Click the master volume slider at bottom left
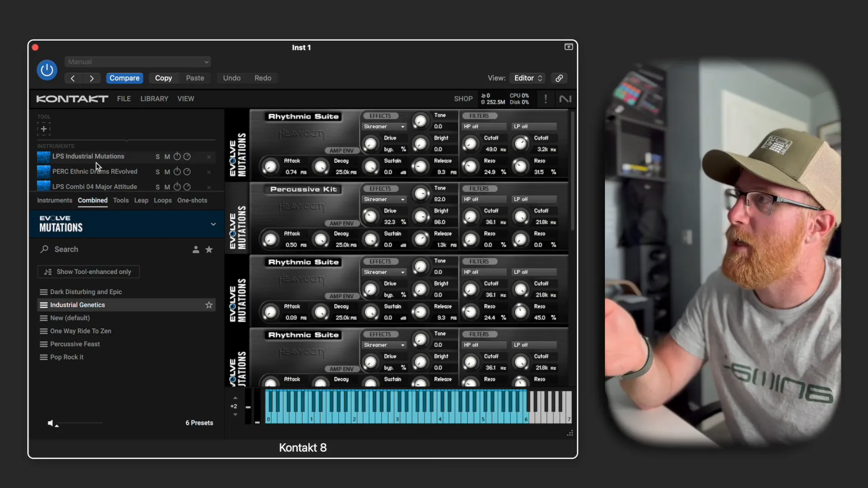The width and height of the screenshot is (868, 488). [80, 423]
